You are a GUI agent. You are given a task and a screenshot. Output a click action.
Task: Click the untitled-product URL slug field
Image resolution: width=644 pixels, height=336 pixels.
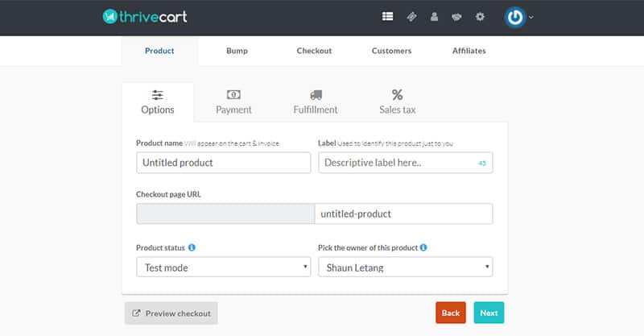404,214
